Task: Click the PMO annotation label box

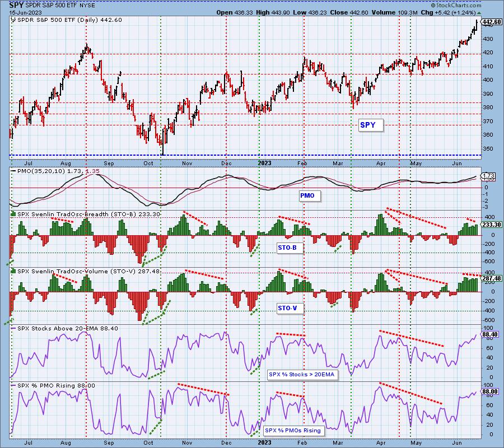Action: 310,195
